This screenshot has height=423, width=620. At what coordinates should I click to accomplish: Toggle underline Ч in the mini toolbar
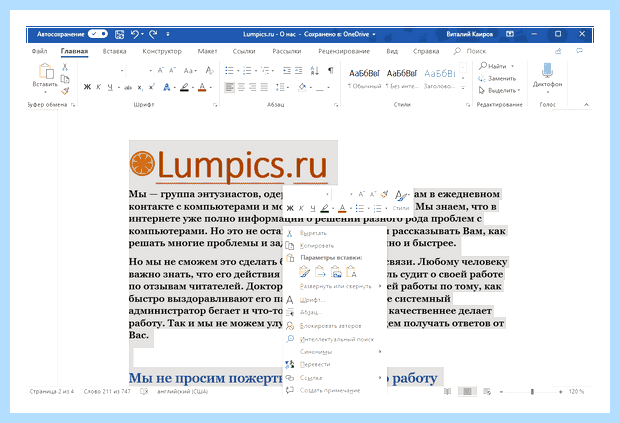point(313,208)
